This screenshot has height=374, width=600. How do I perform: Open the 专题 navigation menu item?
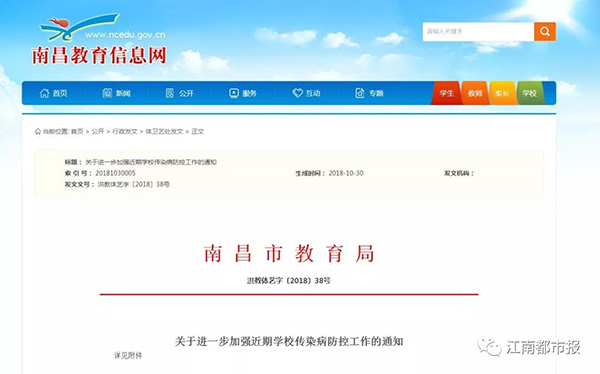pos(376,93)
